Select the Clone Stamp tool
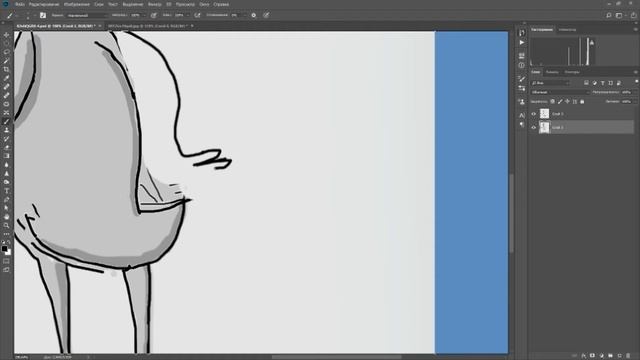The height and width of the screenshot is (360, 640). [x=6, y=130]
